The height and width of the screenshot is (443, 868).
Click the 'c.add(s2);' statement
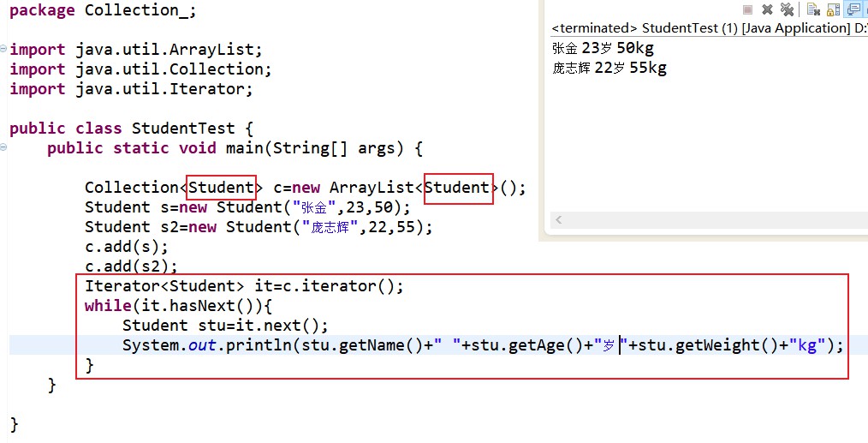131,266
